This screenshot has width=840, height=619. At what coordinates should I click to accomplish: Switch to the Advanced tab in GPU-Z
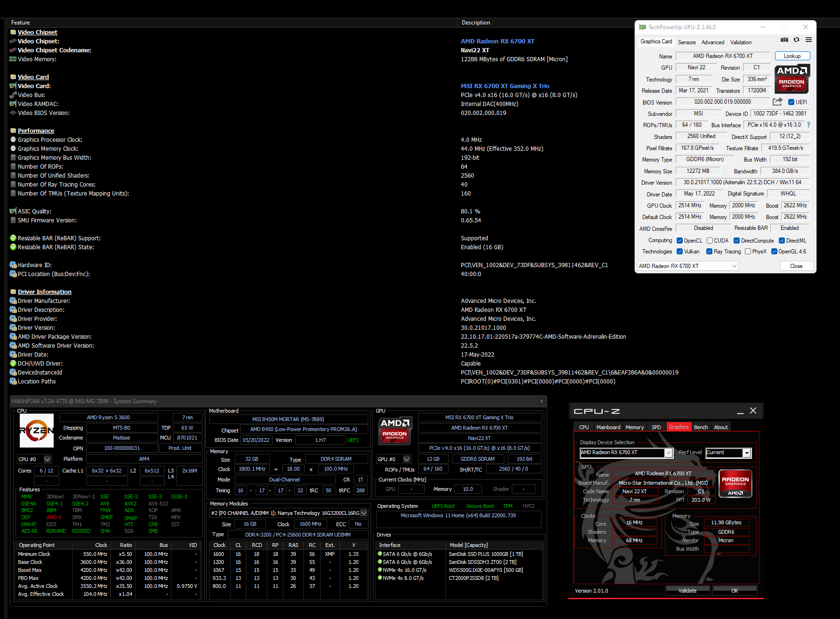coord(713,42)
